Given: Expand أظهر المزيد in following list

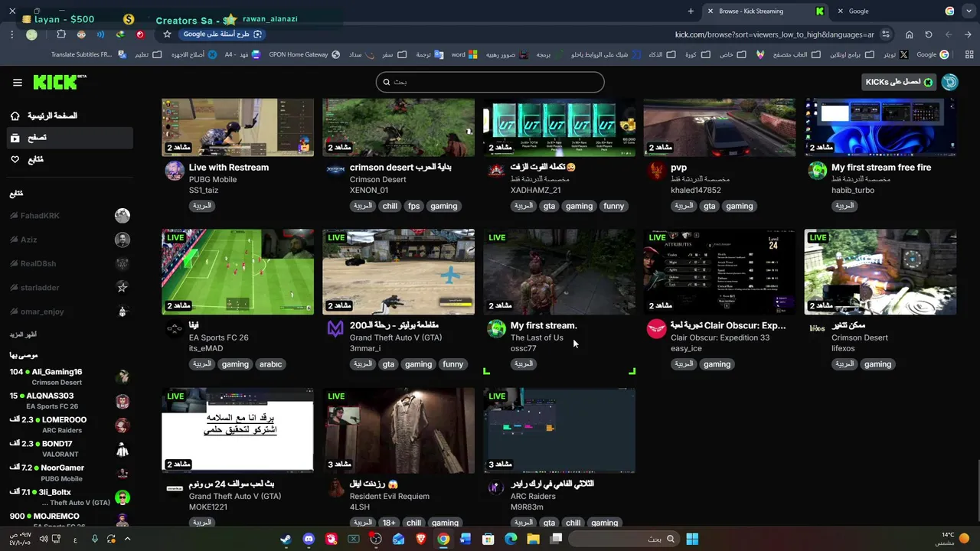Looking at the screenshot, I should (23, 334).
